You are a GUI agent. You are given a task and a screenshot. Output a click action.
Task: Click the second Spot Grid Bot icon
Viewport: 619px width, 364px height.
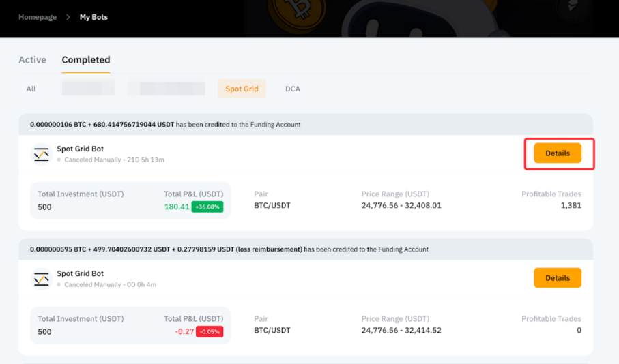point(42,279)
